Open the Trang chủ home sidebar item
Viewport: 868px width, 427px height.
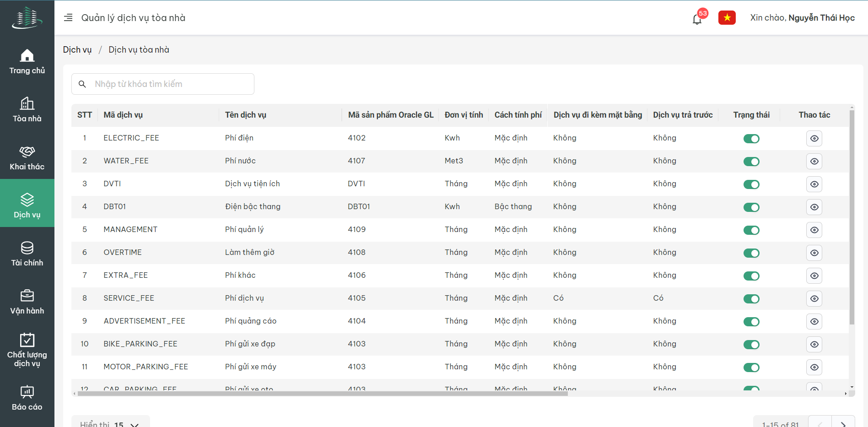tap(27, 61)
